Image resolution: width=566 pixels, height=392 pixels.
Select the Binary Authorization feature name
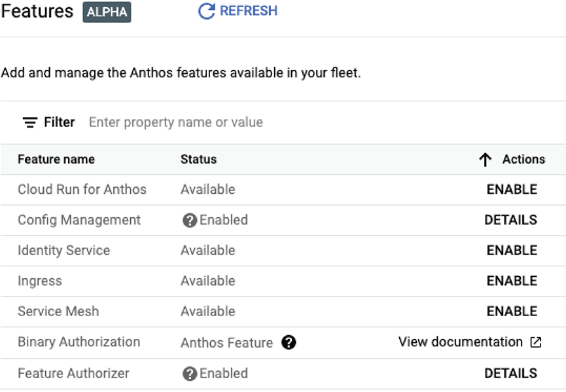pyautogui.click(x=79, y=342)
